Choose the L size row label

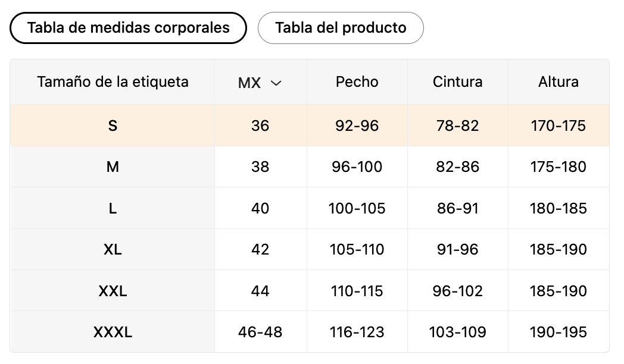[x=113, y=208]
